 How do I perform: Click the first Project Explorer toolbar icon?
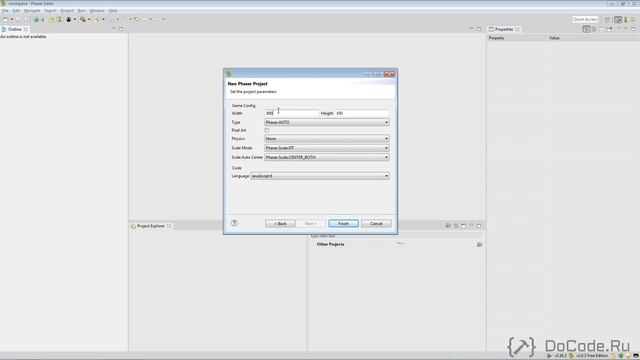tap(448, 225)
